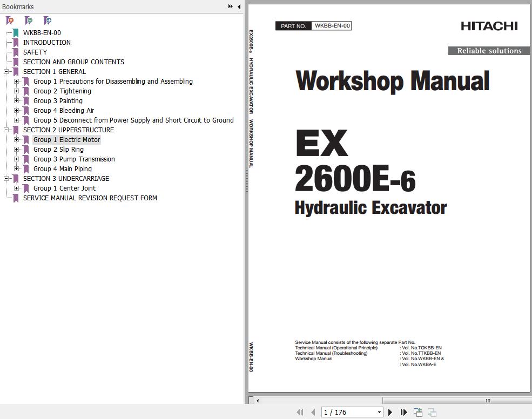
Task: Click bookmark icon beside SERVICE MANUAL REVISION REQUEST FORM
Action: tap(16, 198)
